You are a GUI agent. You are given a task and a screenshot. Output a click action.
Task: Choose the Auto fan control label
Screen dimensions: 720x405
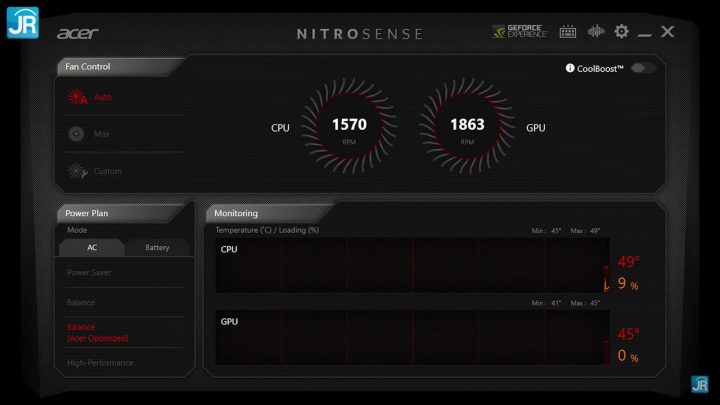click(103, 97)
